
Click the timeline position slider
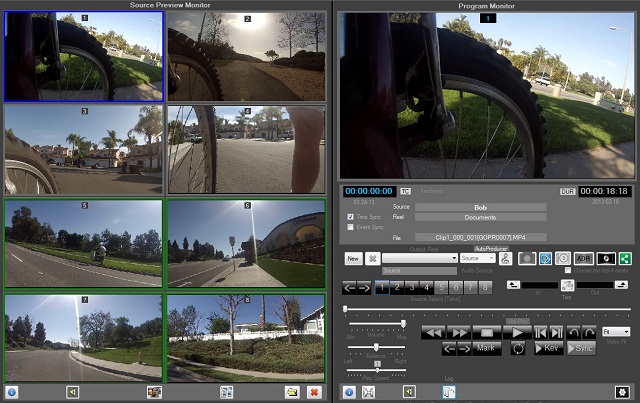pyautogui.click(x=487, y=309)
